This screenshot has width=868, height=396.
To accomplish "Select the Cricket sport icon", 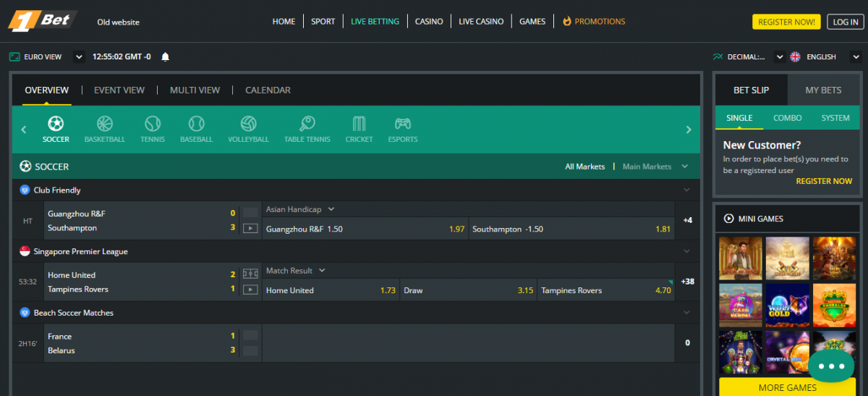I will 359,123.
